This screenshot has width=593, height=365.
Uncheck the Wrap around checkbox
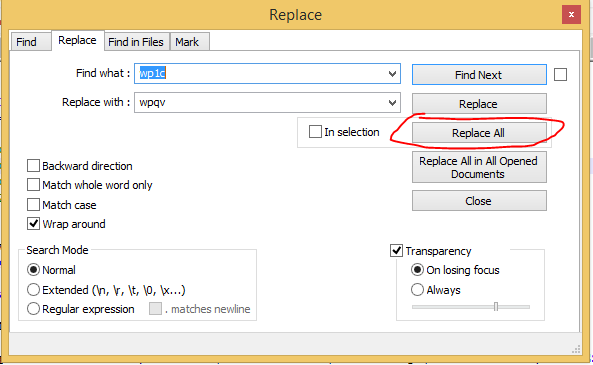[x=33, y=224]
